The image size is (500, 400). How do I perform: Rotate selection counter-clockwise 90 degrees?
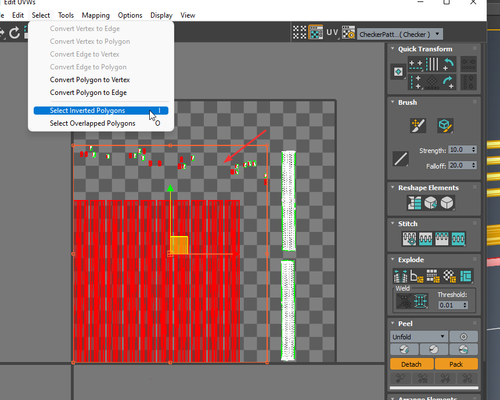click(449, 64)
